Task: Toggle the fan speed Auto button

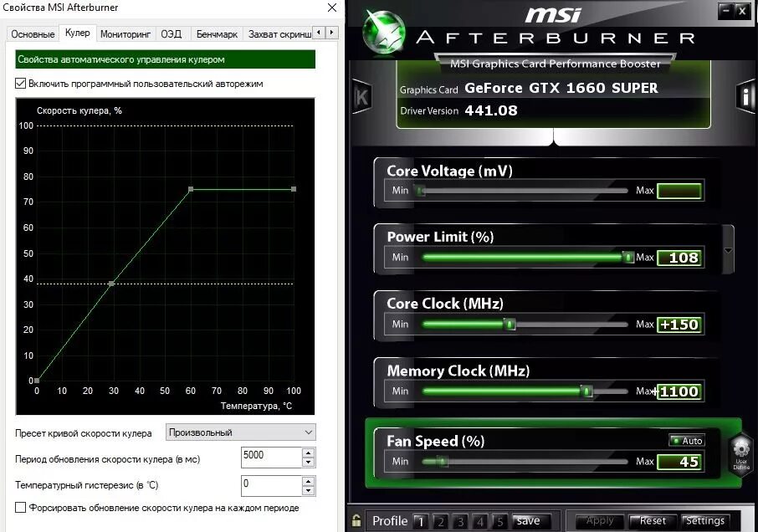Action: point(687,441)
